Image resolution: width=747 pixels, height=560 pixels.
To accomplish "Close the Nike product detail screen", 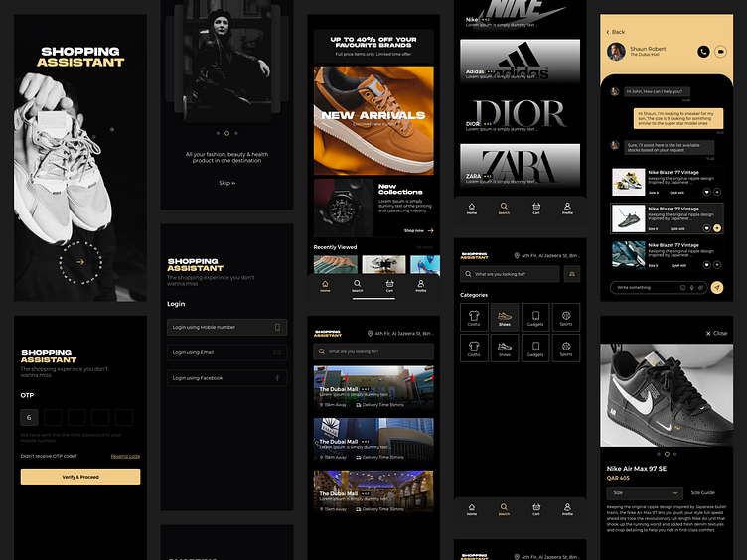I will (x=716, y=334).
